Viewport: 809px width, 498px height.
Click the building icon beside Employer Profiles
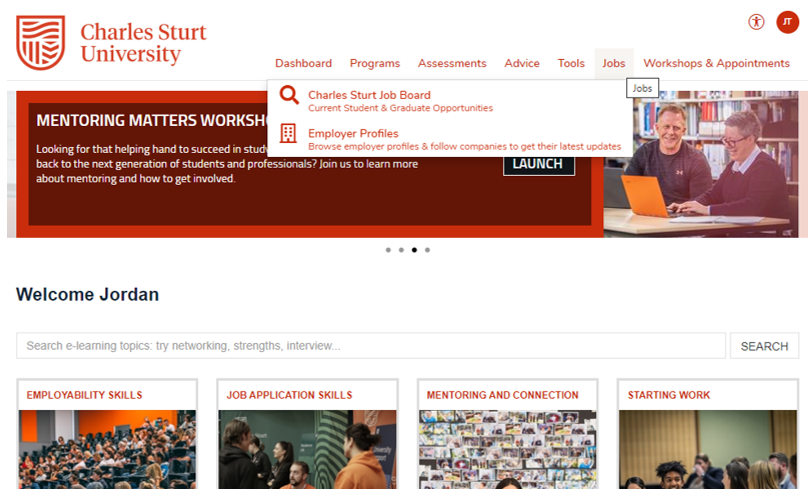[x=288, y=133]
